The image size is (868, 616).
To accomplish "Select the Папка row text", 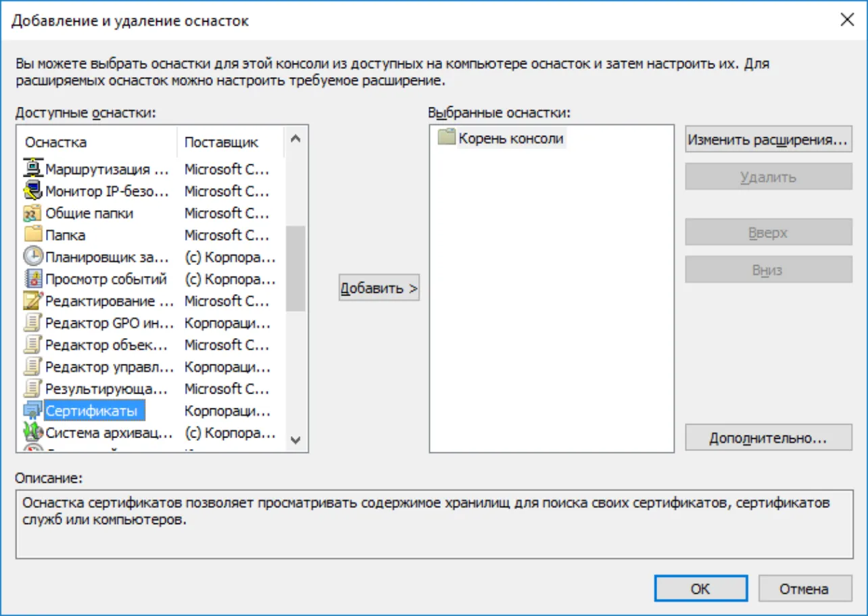I will pyautogui.click(x=66, y=235).
